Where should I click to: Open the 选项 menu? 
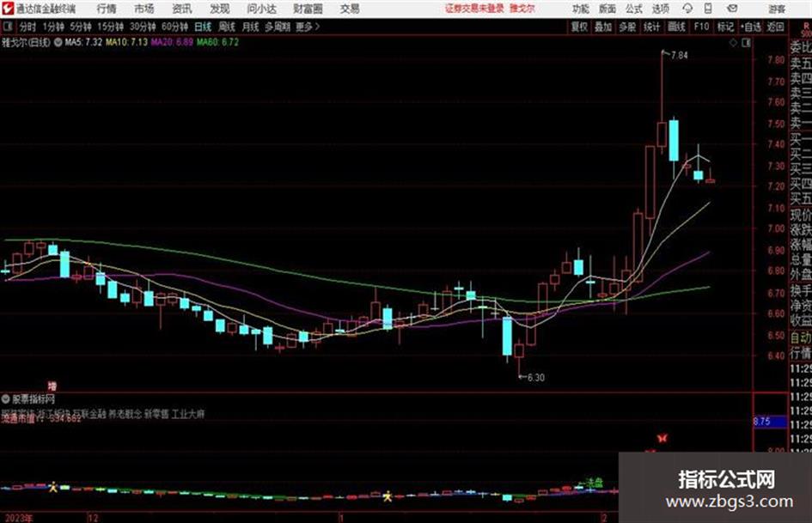[660, 9]
